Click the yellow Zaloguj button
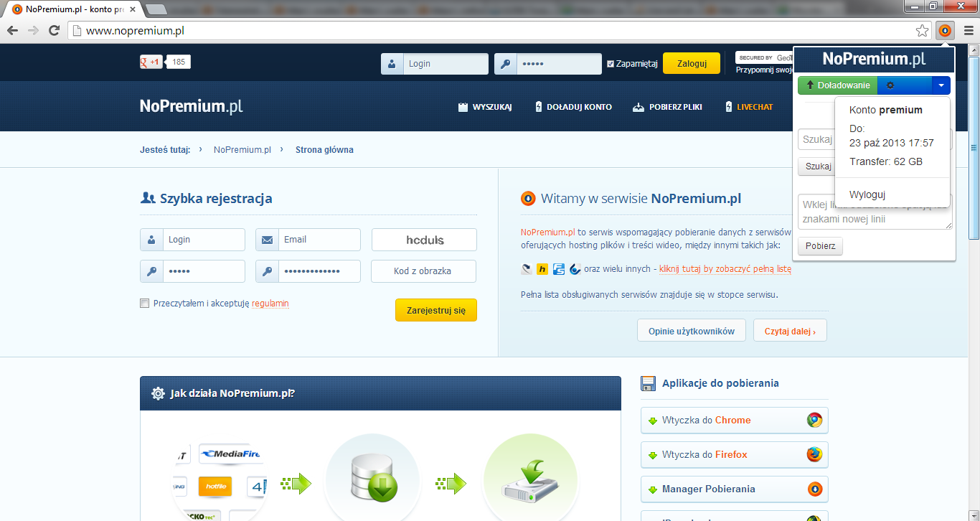 691,63
